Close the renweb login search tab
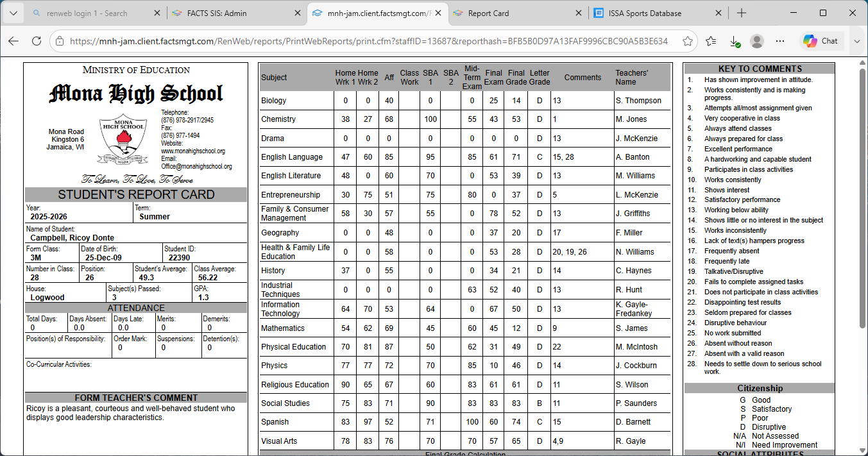868x456 pixels. (158, 13)
